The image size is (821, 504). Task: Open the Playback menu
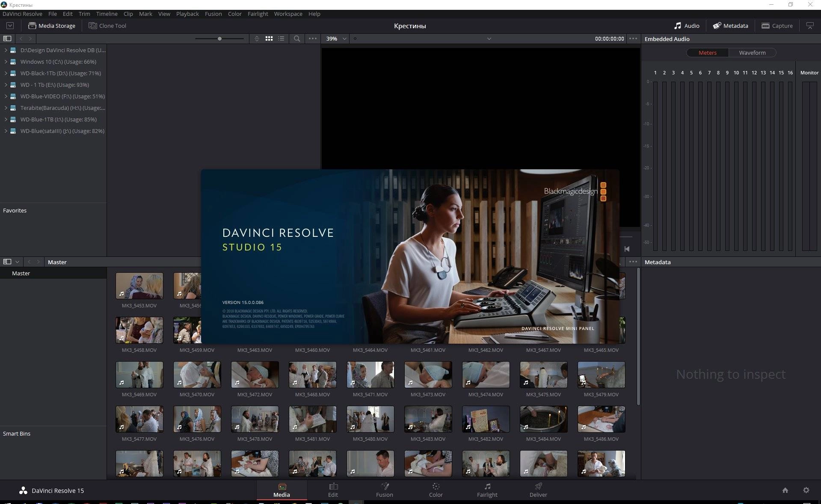[187, 14]
